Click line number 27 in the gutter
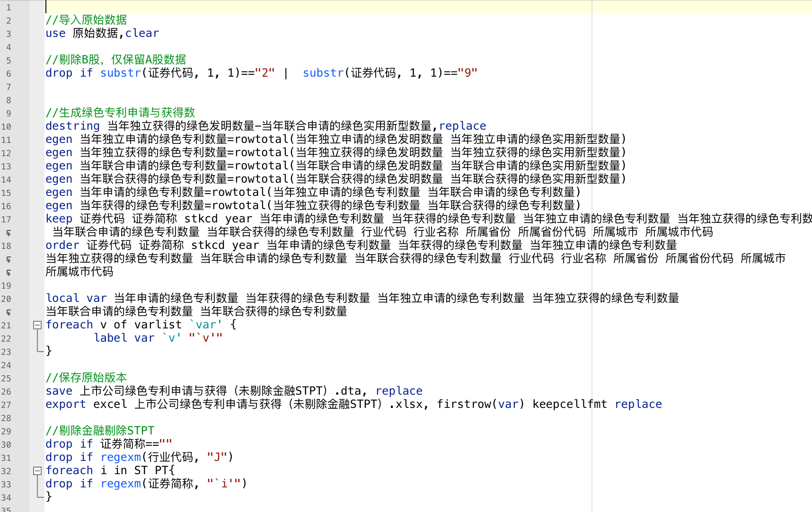Image resolution: width=812 pixels, height=512 pixels. 6,405
